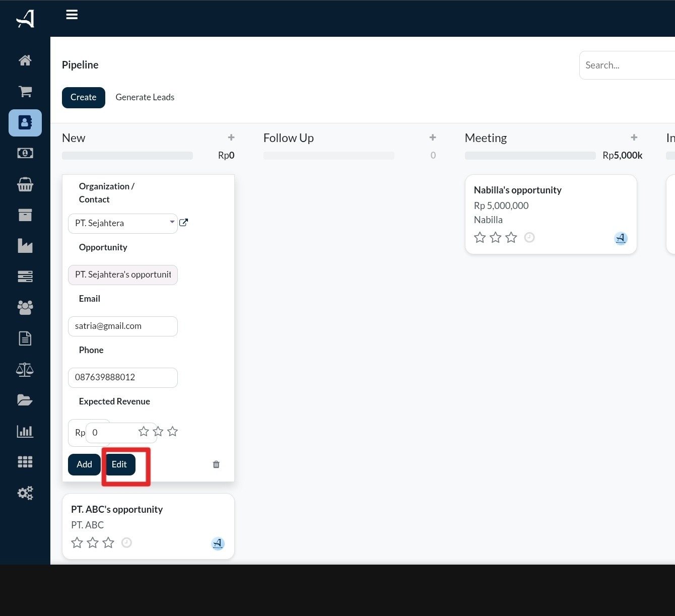Image resolution: width=675 pixels, height=616 pixels.
Task: Open the PT. ABC's opportunity card
Action: tap(148, 526)
